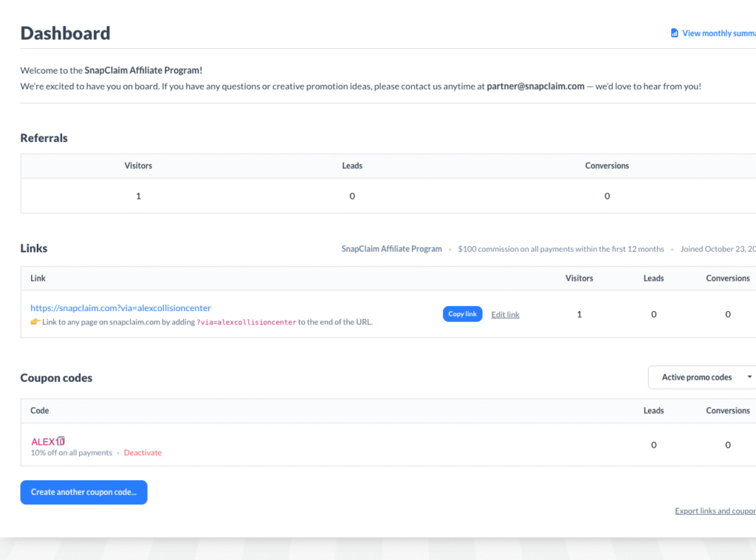Screen dimensions: 756x560
Task: Click the copy icon next to ALEX10
Action: (61, 441)
